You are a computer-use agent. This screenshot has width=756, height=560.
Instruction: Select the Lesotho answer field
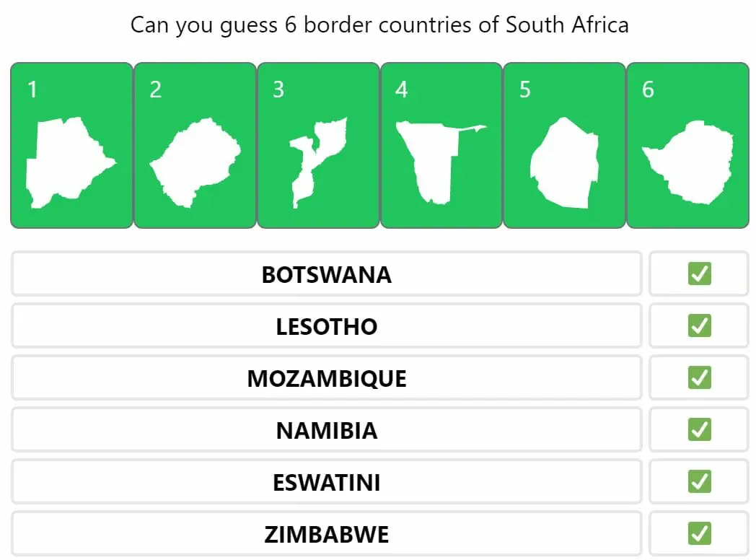tap(326, 326)
